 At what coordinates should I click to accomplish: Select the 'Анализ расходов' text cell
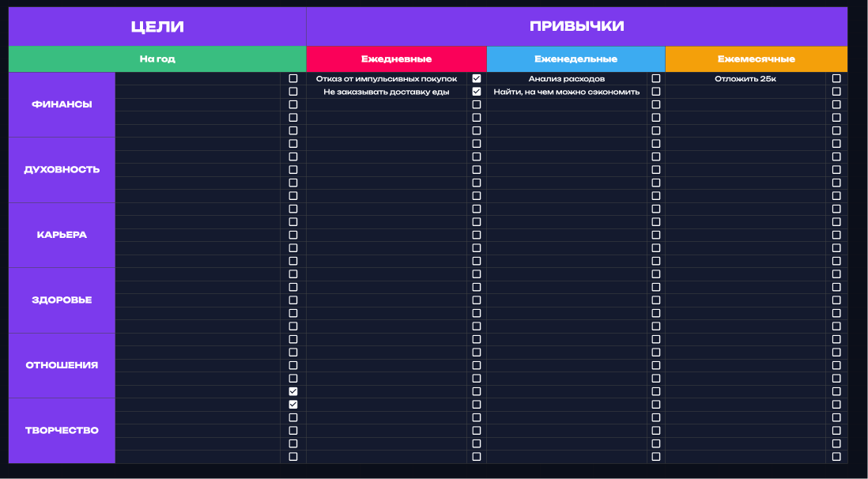coord(566,79)
